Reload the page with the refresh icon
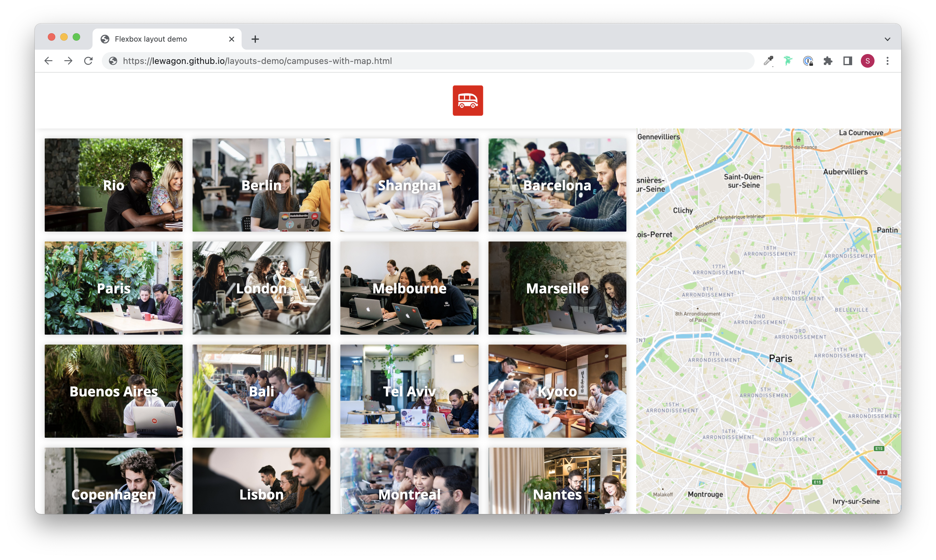936x560 pixels. [88, 61]
